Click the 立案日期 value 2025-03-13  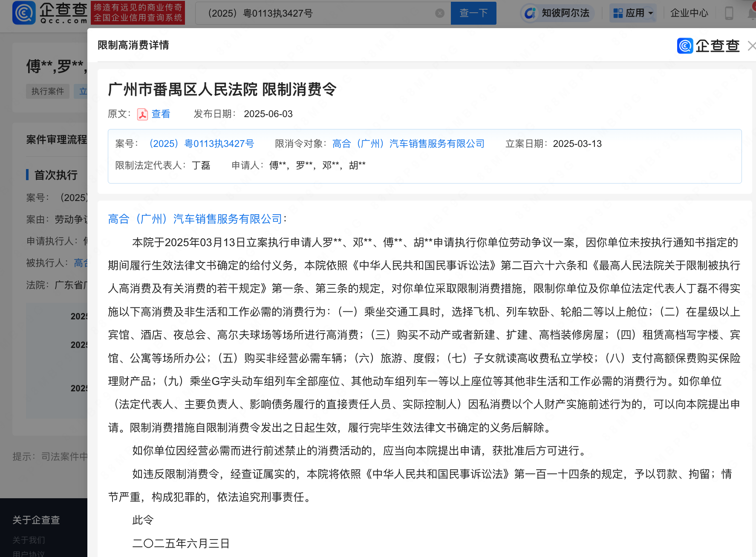click(577, 144)
